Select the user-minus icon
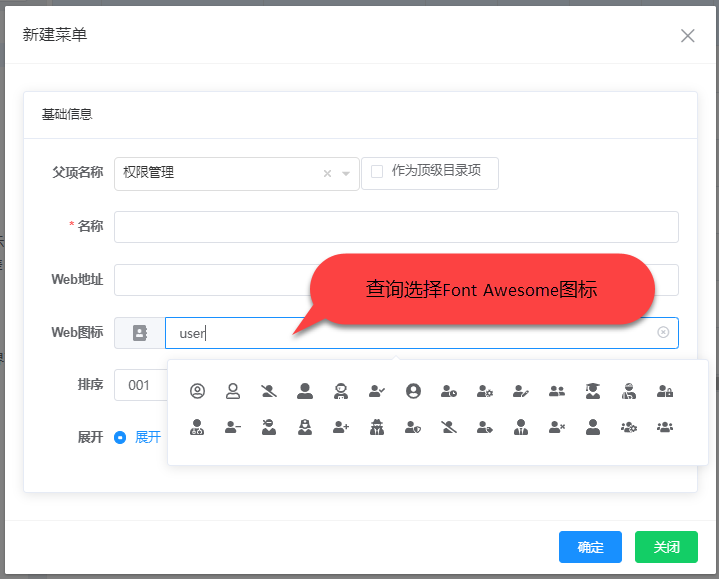Screen dimensions: 719x579 [233, 427]
